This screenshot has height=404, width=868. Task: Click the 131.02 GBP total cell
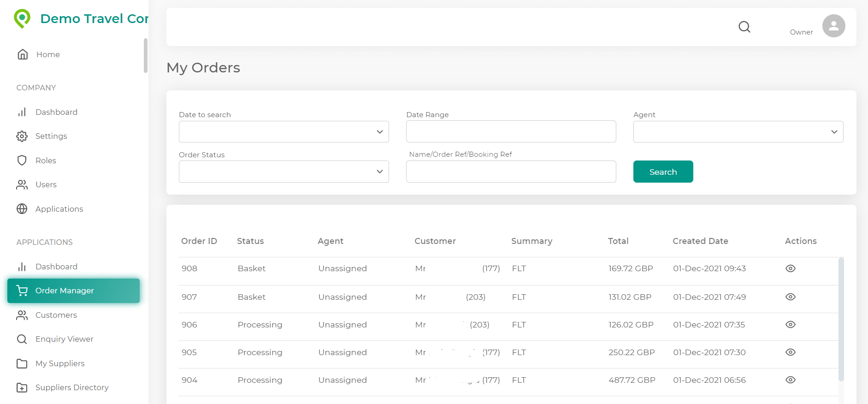pos(630,297)
